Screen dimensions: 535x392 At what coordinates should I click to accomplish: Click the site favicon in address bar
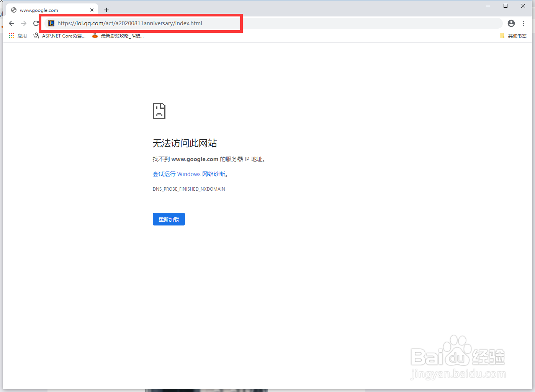pos(51,23)
